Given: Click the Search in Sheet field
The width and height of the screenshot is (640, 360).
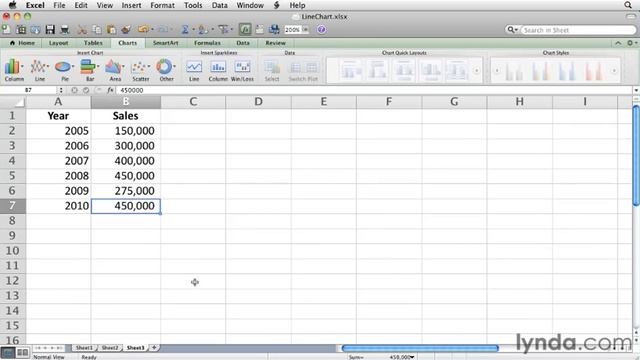Looking at the screenshot, I should tap(578, 30).
